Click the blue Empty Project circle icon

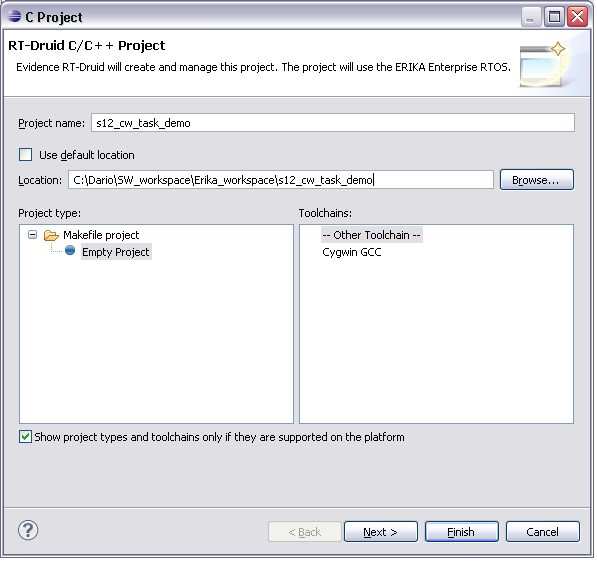(x=70, y=251)
